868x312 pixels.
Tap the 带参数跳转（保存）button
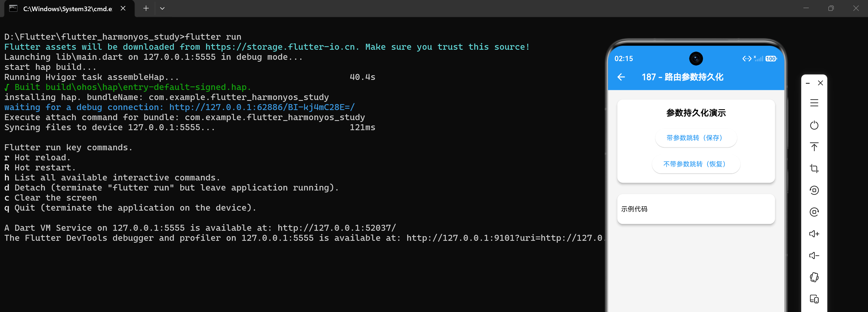click(696, 138)
